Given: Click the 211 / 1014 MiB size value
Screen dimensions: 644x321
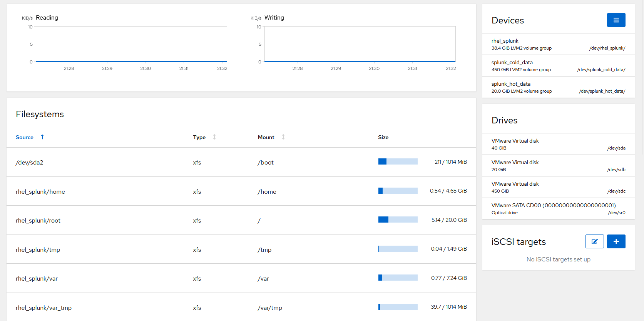Looking at the screenshot, I should (x=451, y=162).
